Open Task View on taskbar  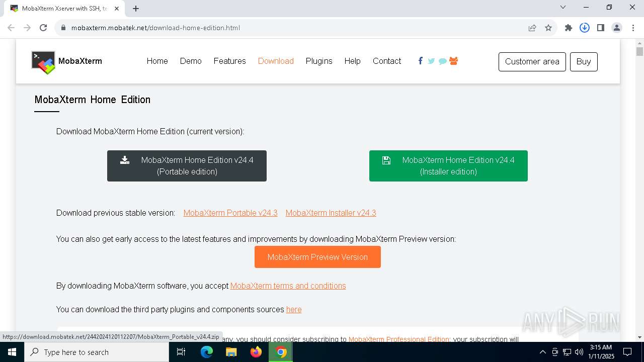point(182,352)
